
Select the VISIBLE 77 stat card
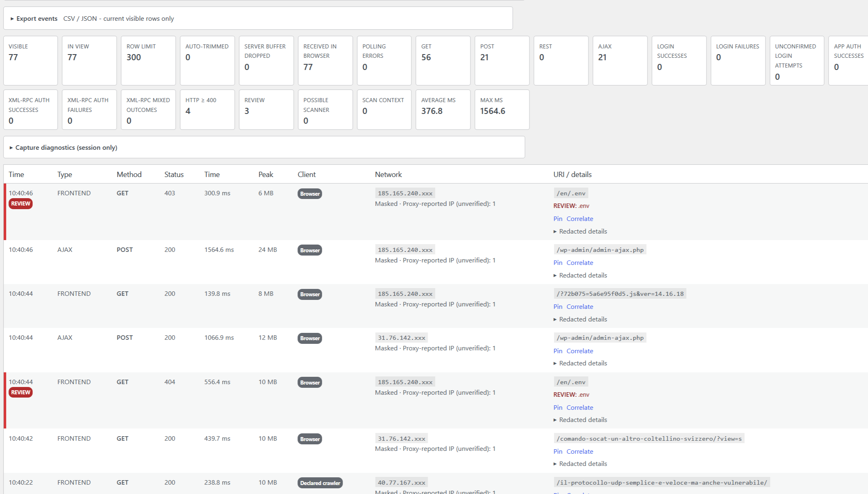pyautogui.click(x=31, y=61)
